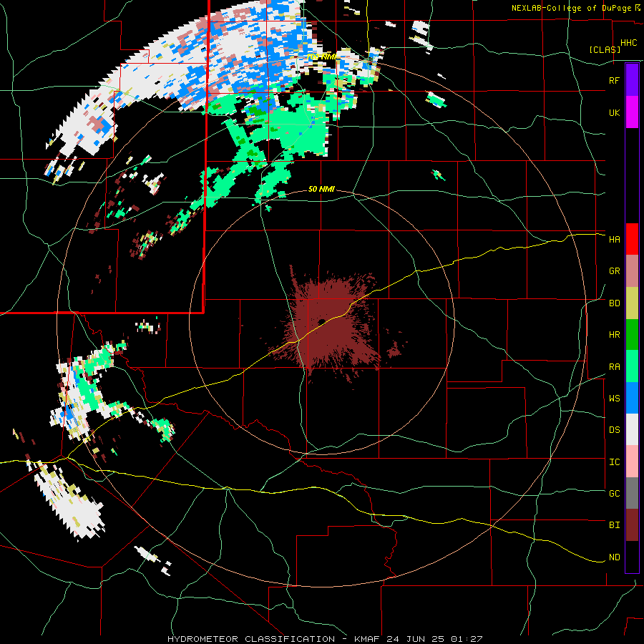Screen dimensions: 644x644
Task: Click the RF purple legend swatch
Action: pos(632,80)
